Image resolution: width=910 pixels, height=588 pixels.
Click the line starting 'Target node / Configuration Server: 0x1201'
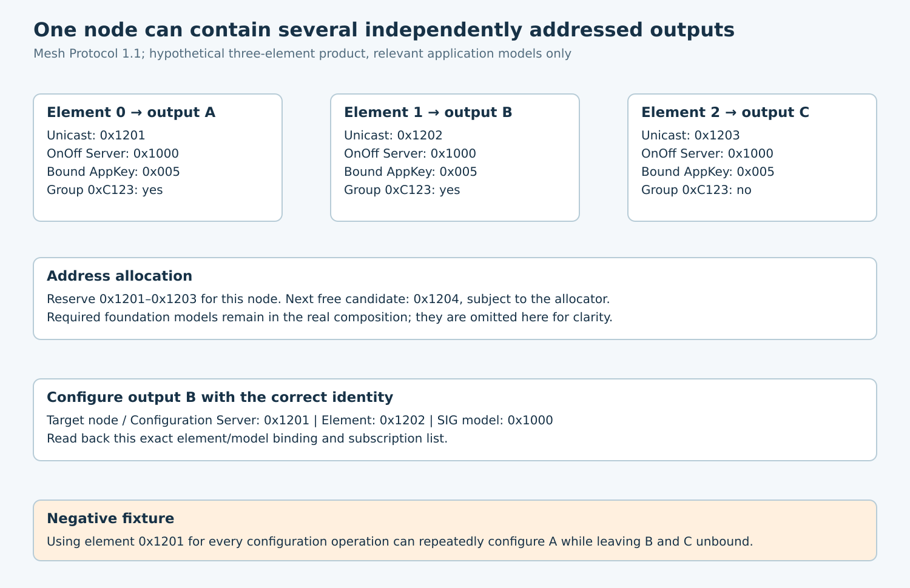pos(300,420)
